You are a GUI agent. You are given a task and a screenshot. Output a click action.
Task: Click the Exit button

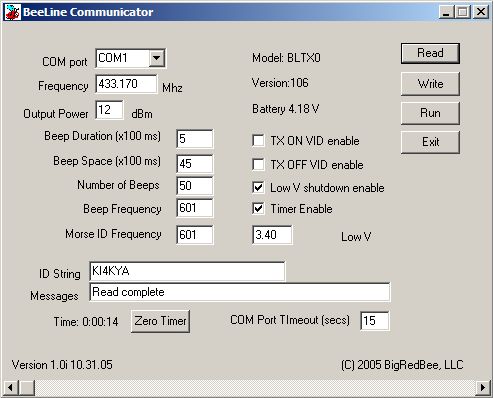coord(430,142)
